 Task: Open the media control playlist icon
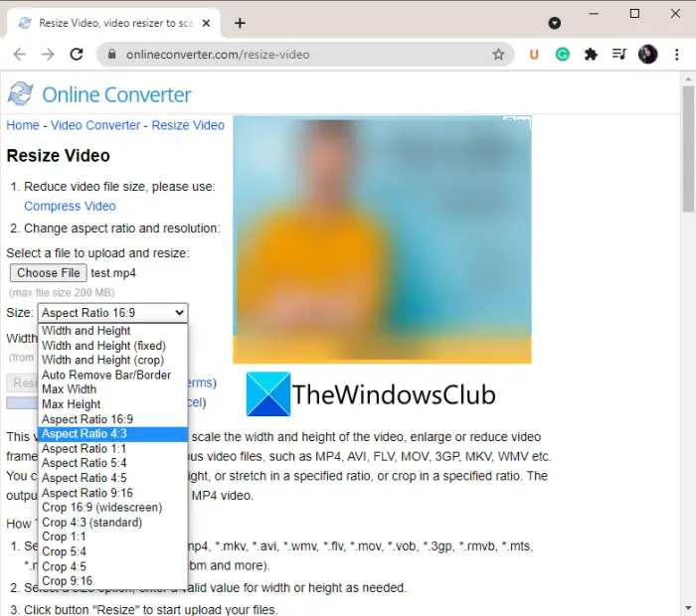tap(619, 54)
